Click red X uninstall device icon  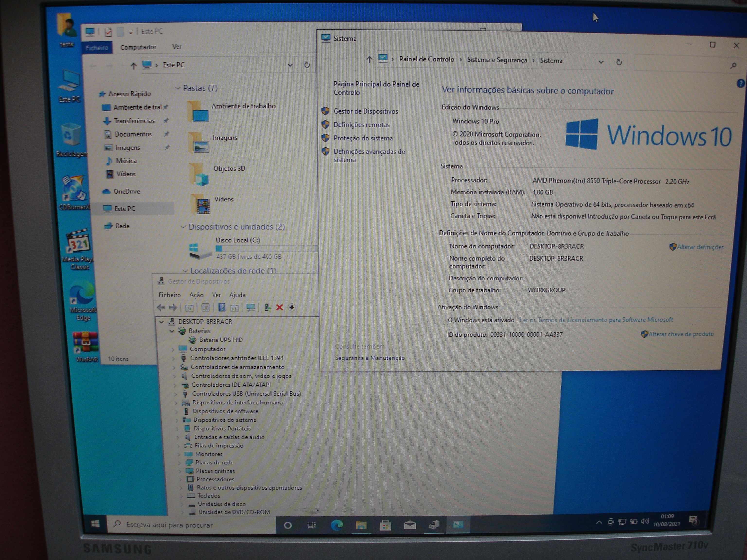[x=279, y=307]
